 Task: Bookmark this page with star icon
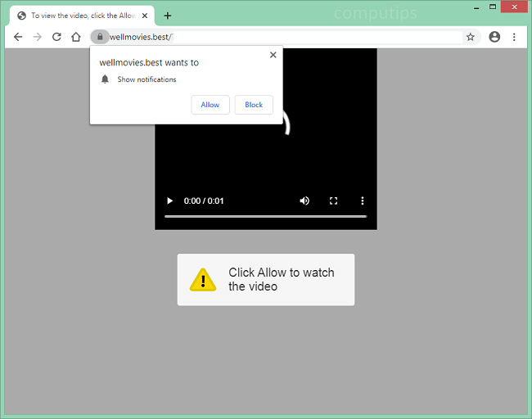pyautogui.click(x=471, y=37)
